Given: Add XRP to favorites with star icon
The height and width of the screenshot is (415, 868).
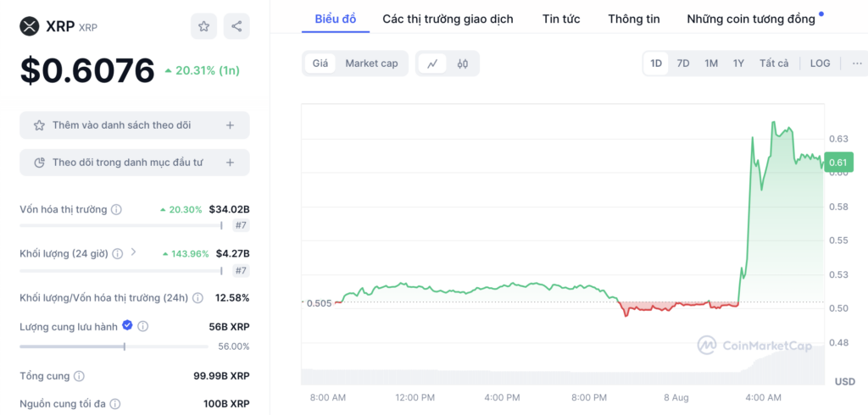Looking at the screenshot, I should [x=203, y=26].
